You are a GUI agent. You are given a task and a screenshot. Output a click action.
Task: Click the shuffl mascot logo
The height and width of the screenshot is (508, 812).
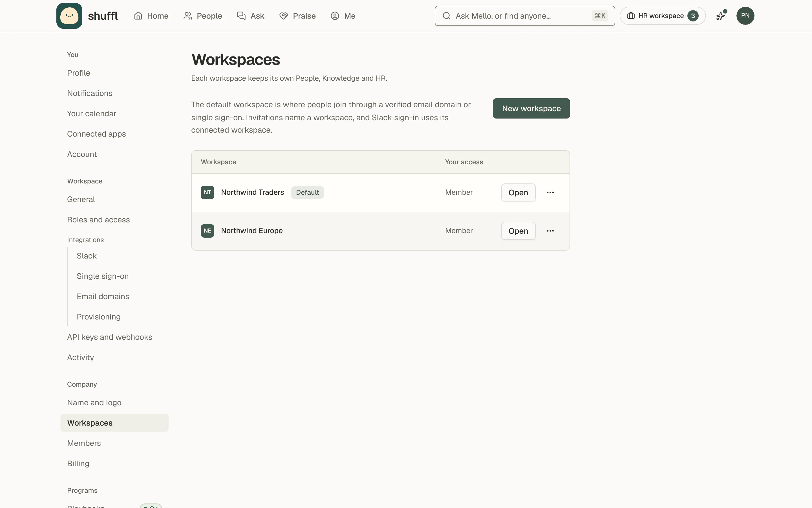pos(69,16)
